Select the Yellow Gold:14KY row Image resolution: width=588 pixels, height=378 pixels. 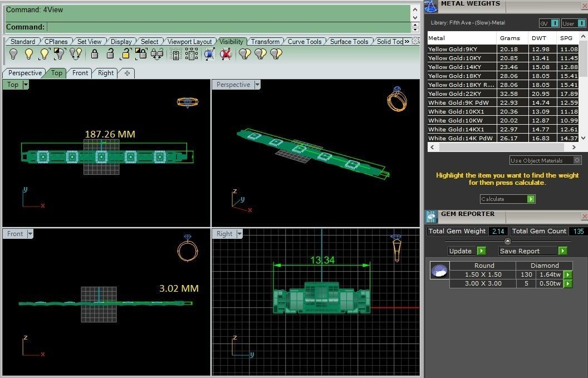[x=503, y=67]
